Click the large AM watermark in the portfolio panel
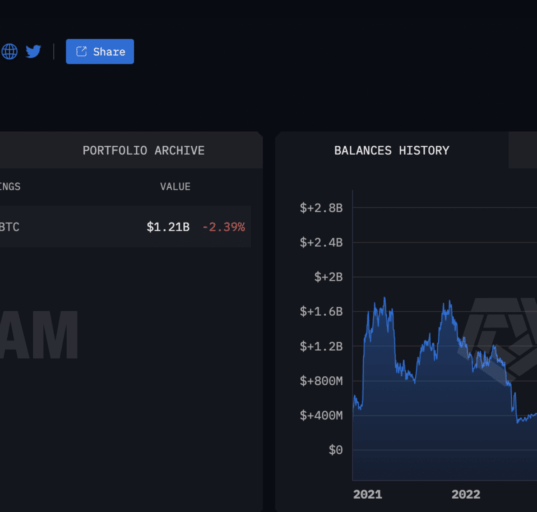537x512 pixels. click(x=39, y=335)
